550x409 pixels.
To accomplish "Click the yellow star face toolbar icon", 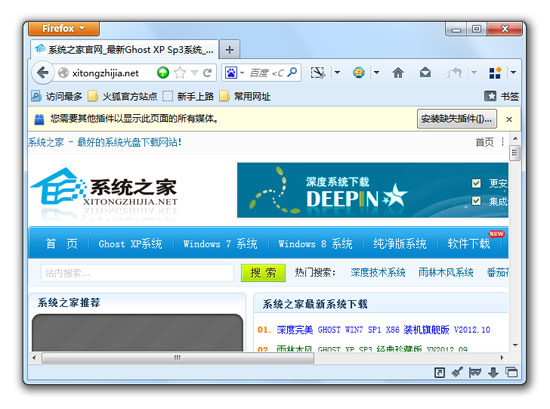I will (x=358, y=73).
